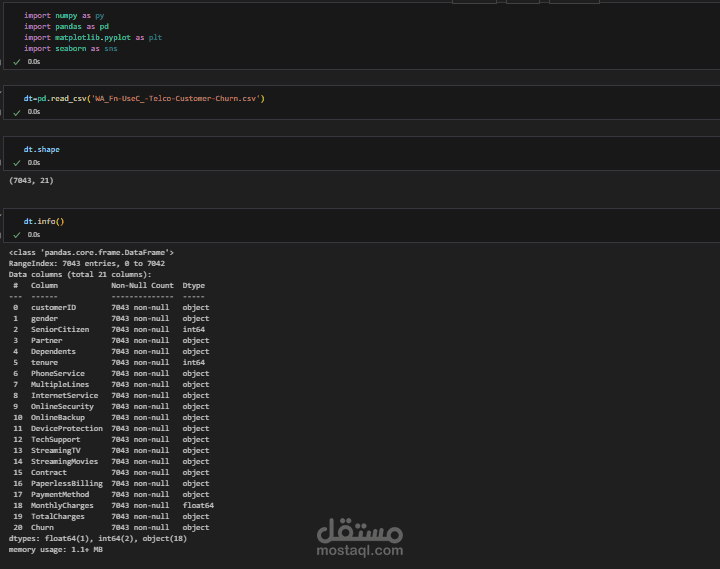
Task: Place cursor on the 'import seaborn as sns' line
Action: pos(71,49)
